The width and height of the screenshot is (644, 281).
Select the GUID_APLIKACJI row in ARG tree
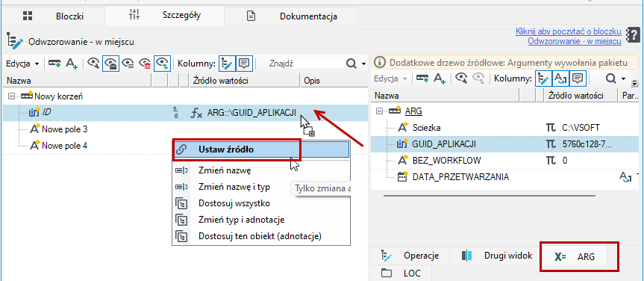(x=505, y=144)
